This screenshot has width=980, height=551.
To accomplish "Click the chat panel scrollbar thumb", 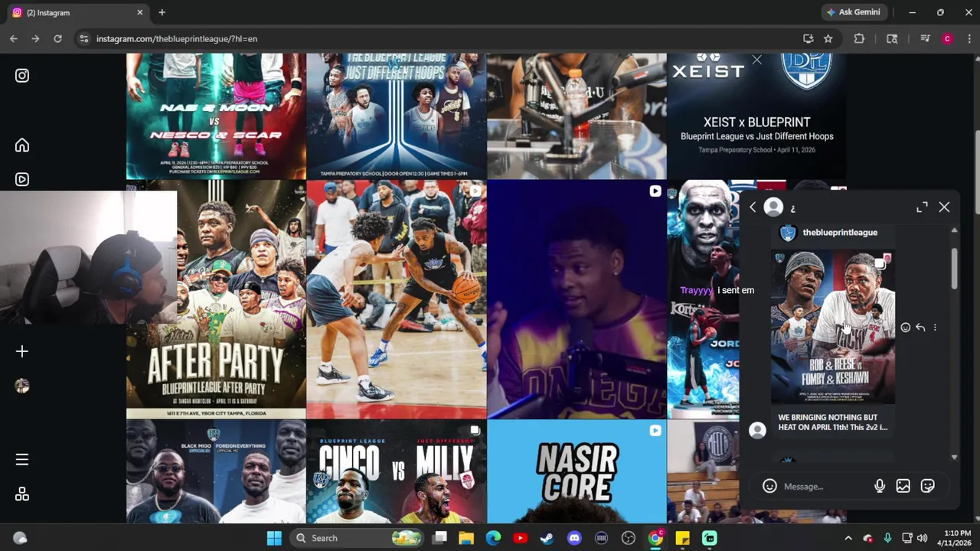I will point(954,268).
